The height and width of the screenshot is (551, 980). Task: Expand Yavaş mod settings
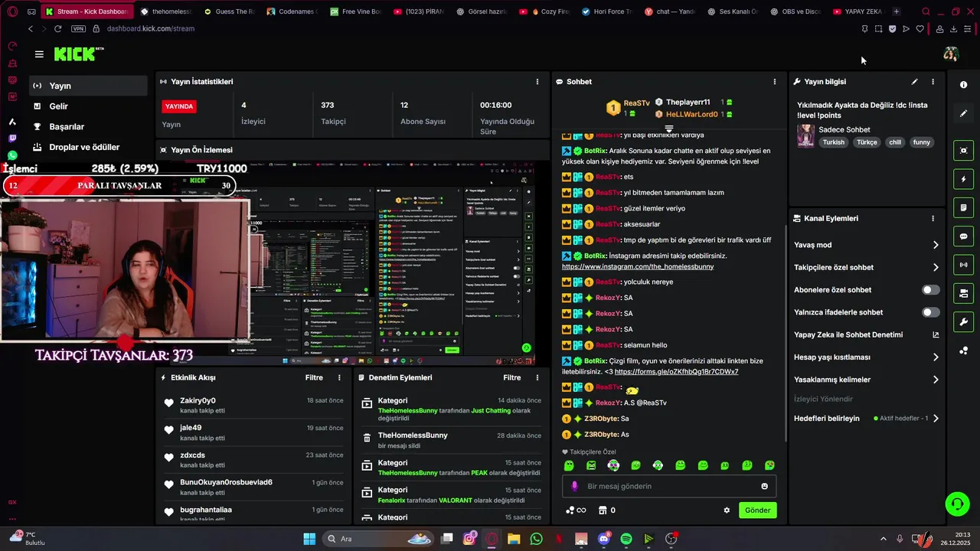936,245
